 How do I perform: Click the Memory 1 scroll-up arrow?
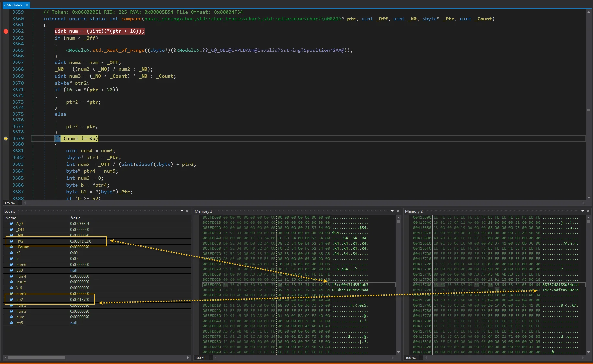click(398, 218)
